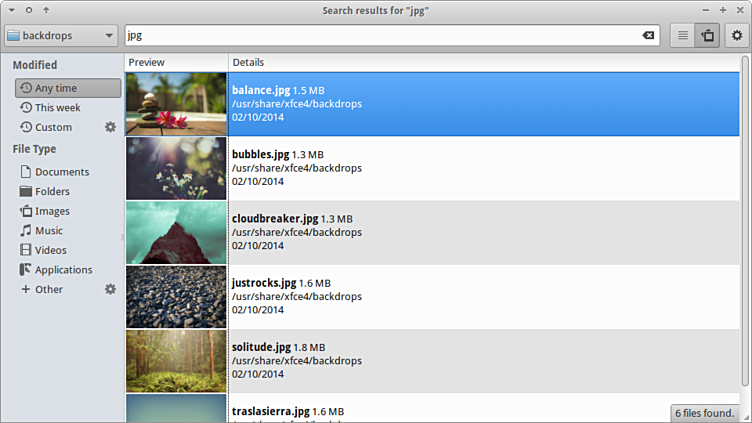Filter results by Images
The image size is (752, 423).
(x=52, y=211)
